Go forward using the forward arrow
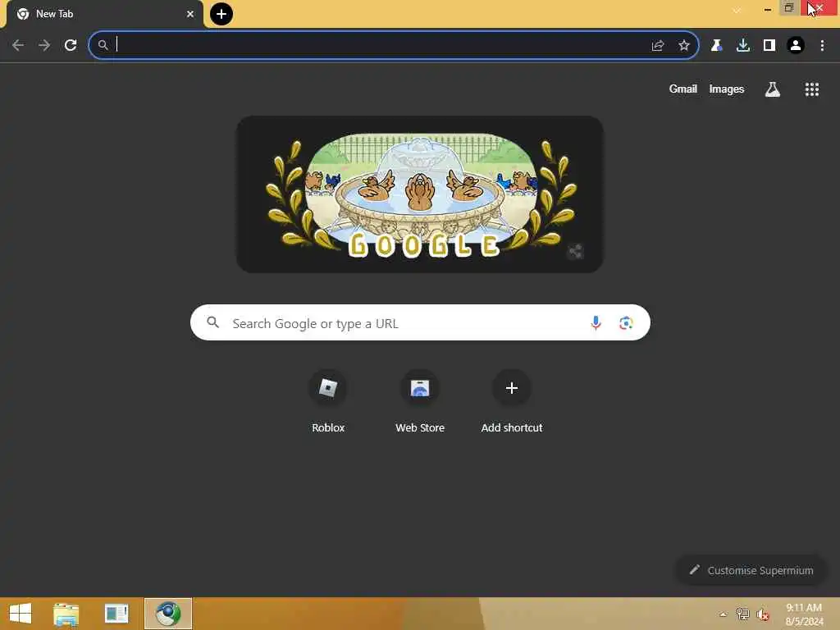Image resolution: width=840 pixels, height=630 pixels. 44,45
